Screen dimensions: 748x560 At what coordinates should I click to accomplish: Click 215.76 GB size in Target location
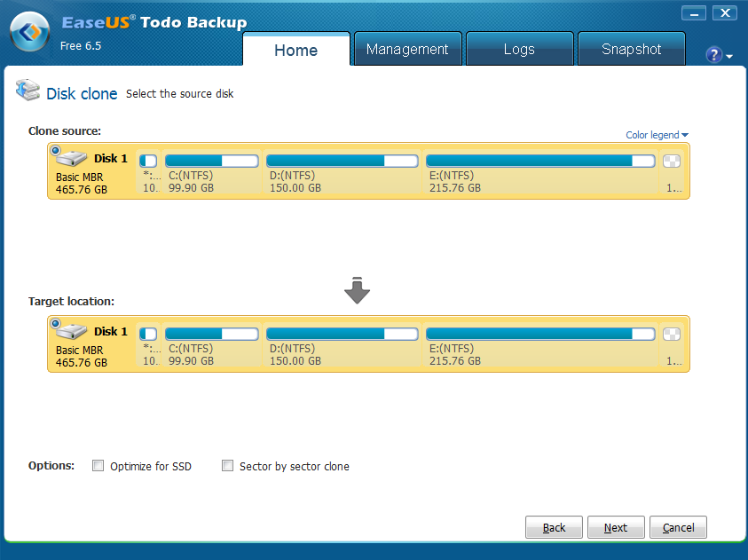coord(455,361)
